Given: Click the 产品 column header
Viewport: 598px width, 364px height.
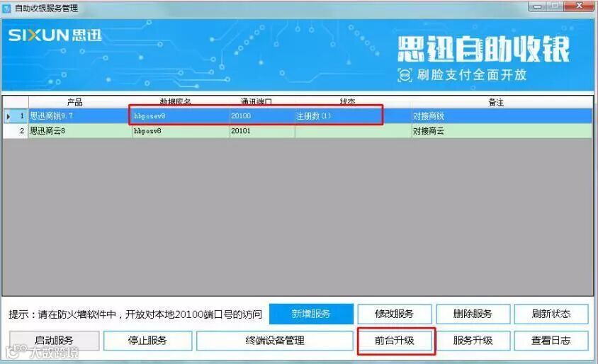Looking at the screenshot, I should coord(75,102).
